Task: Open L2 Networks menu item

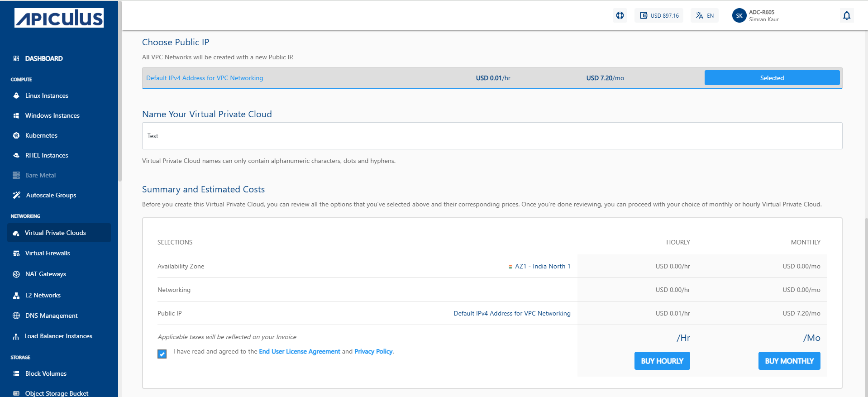Action: tap(43, 295)
